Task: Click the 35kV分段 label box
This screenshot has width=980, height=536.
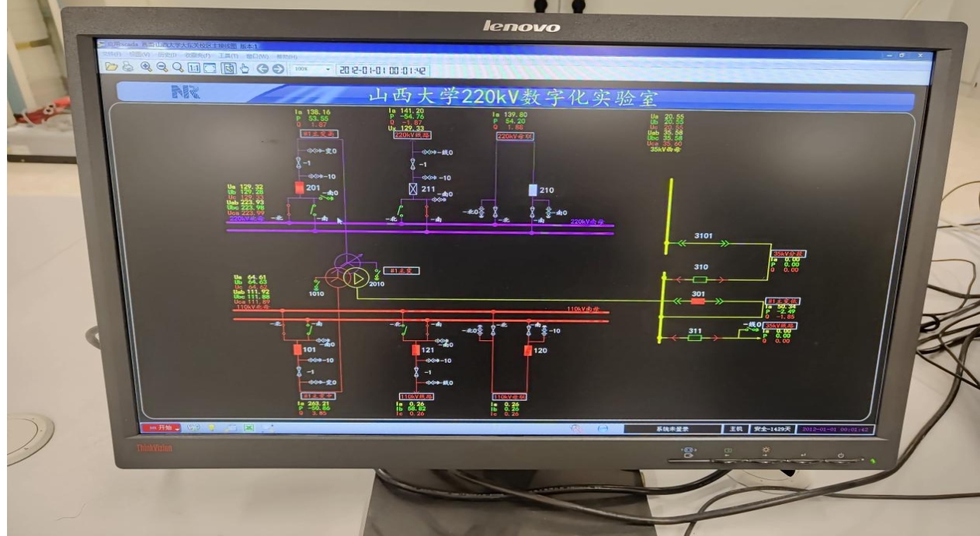Action: pyautogui.click(x=788, y=254)
